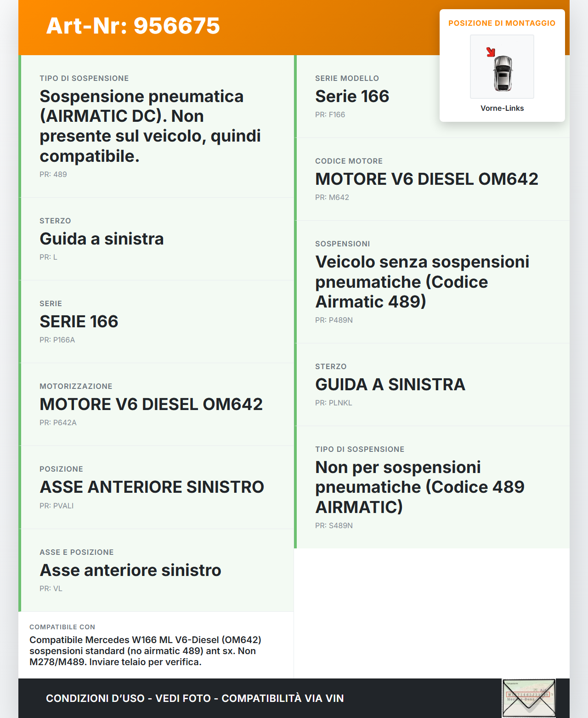The height and width of the screenshot is (718, 588).
Task: Click the GUIDA A SINISTRA value with PR: PLNKL
Action: point(390,385)
